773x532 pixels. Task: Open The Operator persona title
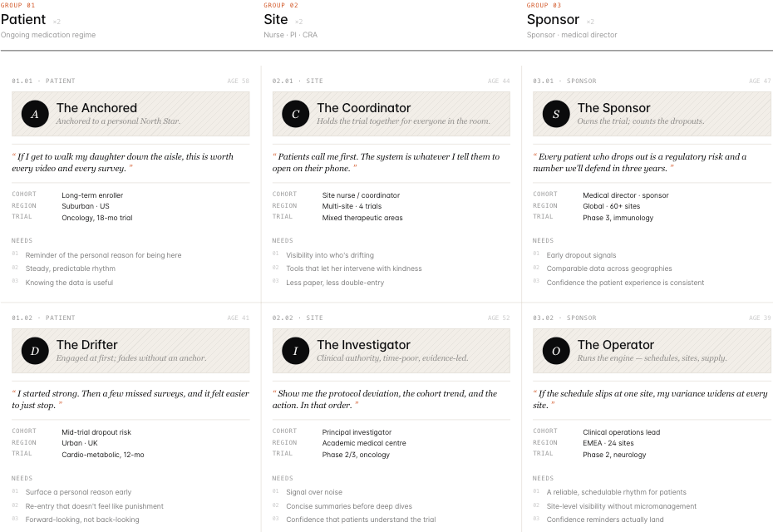[x=616, y=345]
